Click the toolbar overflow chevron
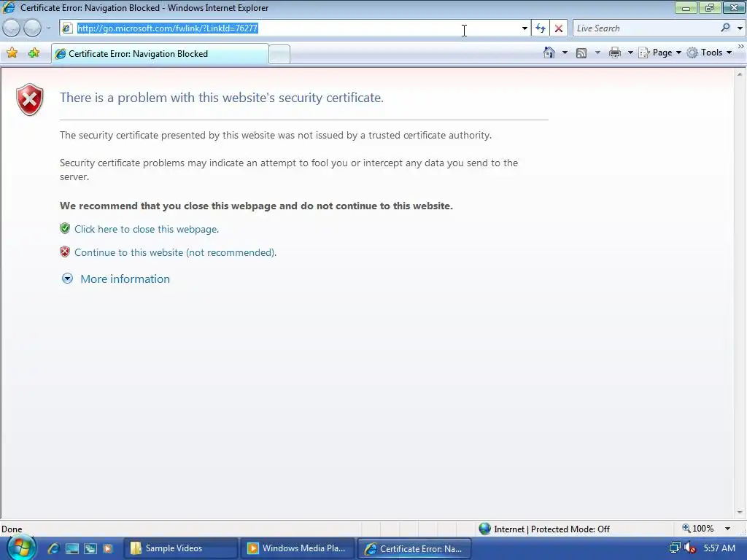 point(741,46)
